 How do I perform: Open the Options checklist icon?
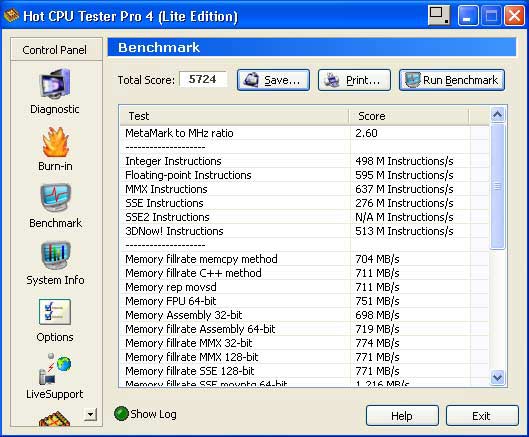[x=55, y=311]
